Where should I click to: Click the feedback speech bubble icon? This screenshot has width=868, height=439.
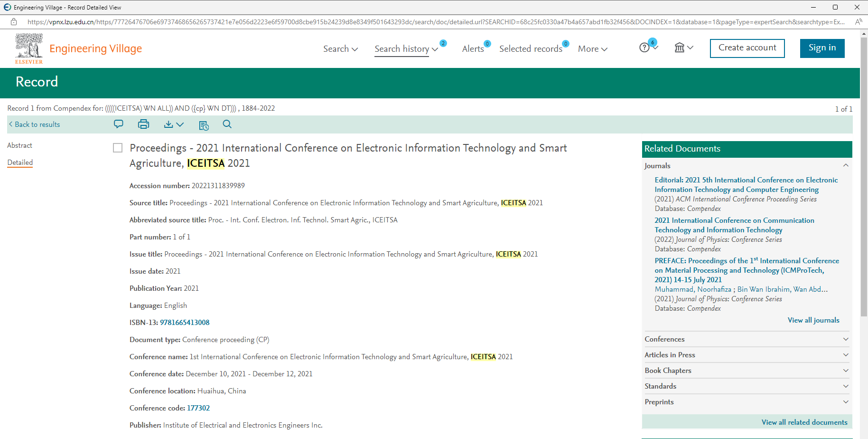coord(119,124)
